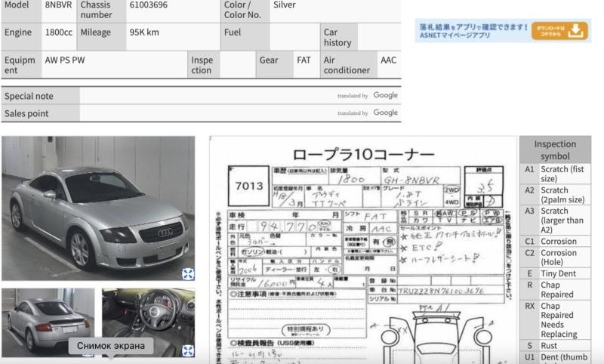Open the ASNET My Page app banner text
Image resolution: width=604 pixels, height=364 pixels.
coord(473,31)
